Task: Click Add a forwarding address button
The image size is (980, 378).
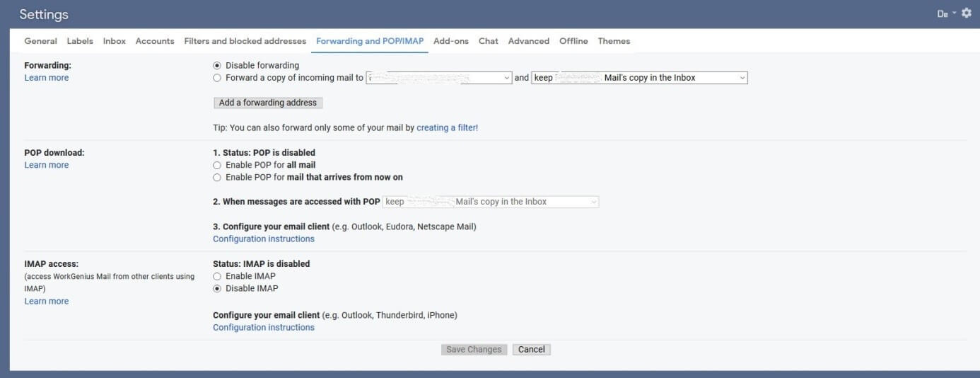Action: pyautogui.click(x=268, y=103)
